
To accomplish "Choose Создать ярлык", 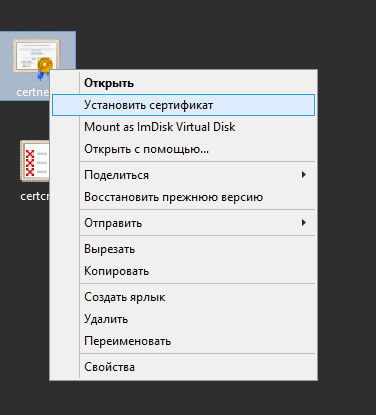I will tap(183, 297).
